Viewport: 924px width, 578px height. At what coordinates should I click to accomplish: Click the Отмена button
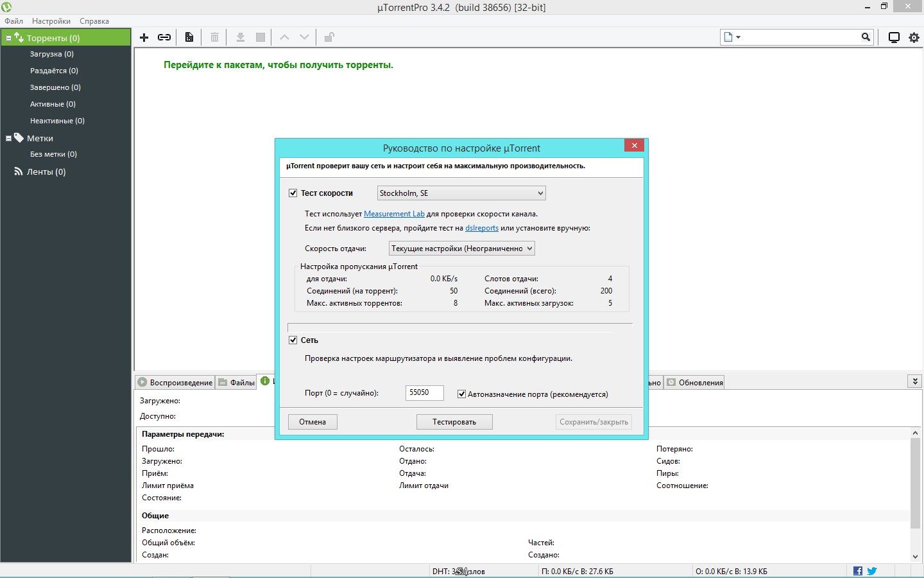point(312,421)
